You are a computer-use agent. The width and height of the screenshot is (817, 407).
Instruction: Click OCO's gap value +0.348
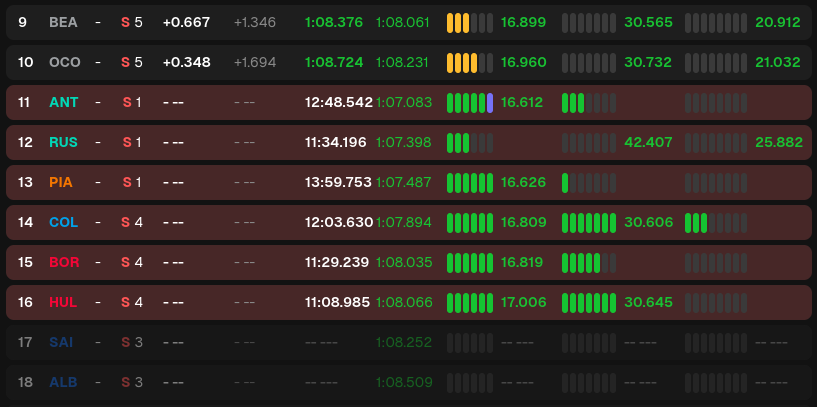[187, 63]
